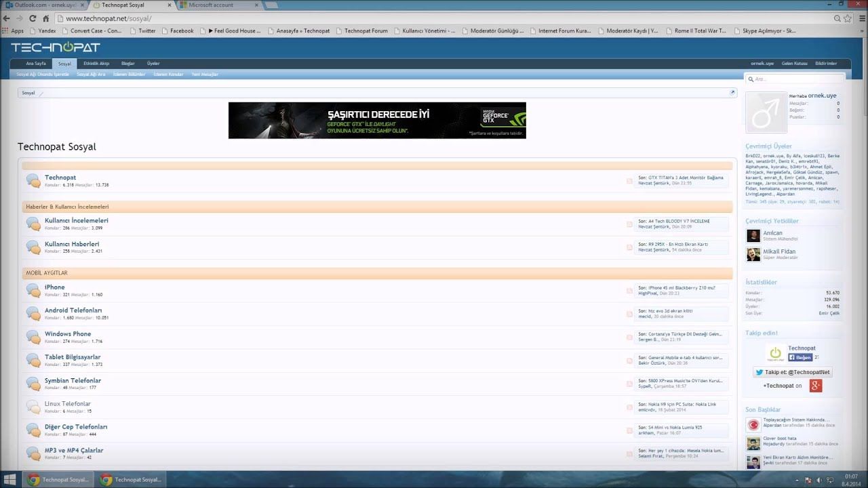The height and width of the screenshot is (488, 868).
Task: Open Gelen Kutusu inbox link
Action: (x=795, y=63)
